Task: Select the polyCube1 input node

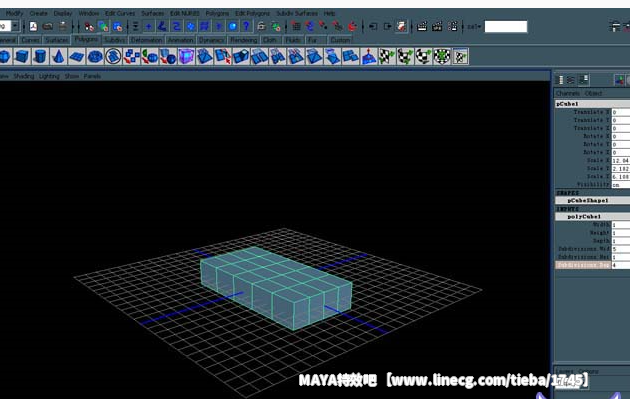Action: coord(592,216)
